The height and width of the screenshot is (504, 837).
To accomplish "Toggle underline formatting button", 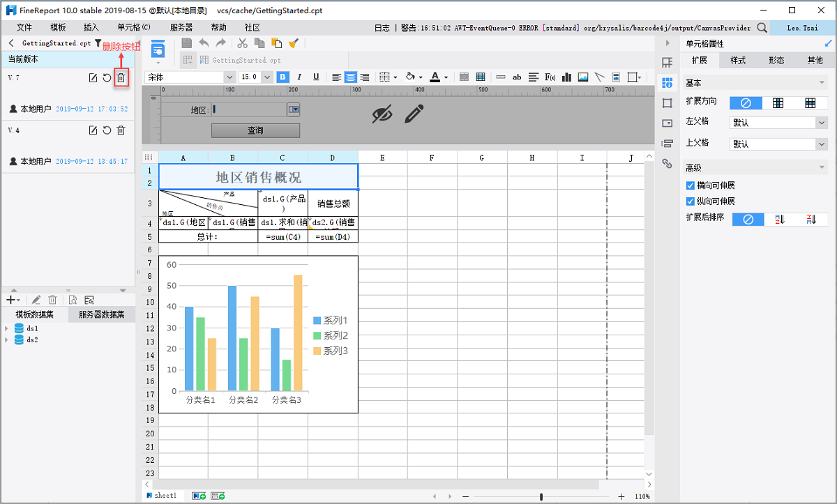I will click(x=316, y=77).
